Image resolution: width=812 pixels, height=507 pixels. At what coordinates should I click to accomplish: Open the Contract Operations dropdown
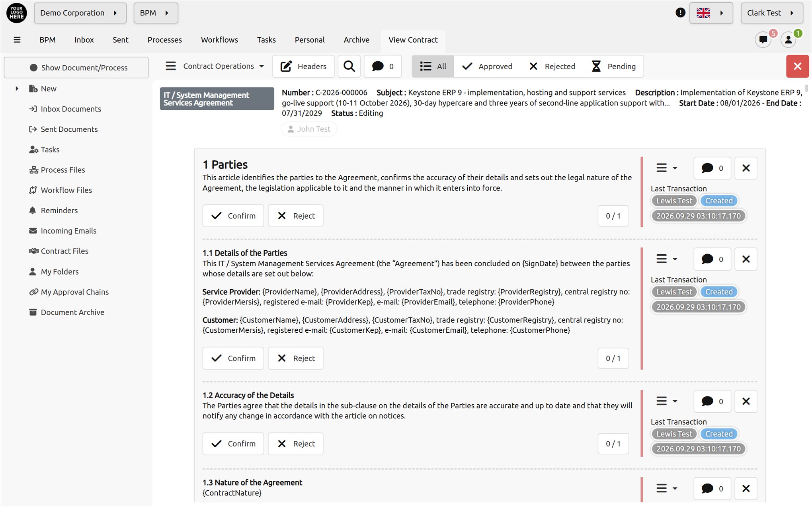pos(215,66)
